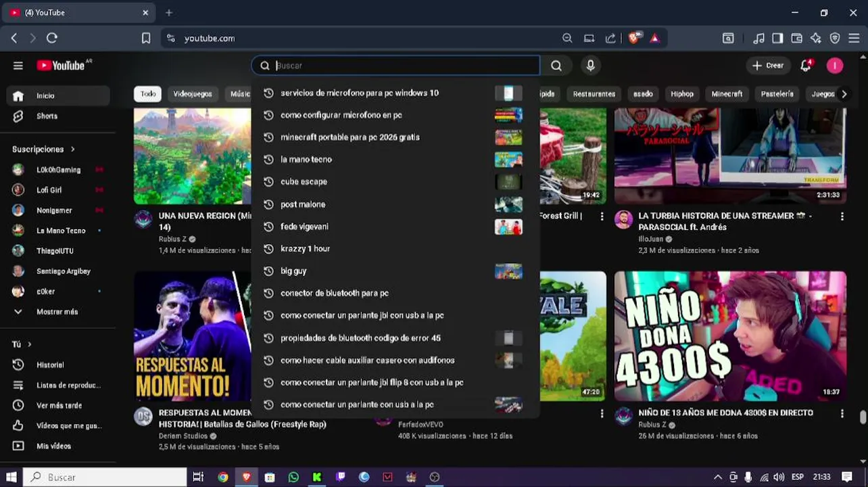868x487 pixels.
Task: Open options menu for the PARASOCIAL video
Action: [842, 216]
